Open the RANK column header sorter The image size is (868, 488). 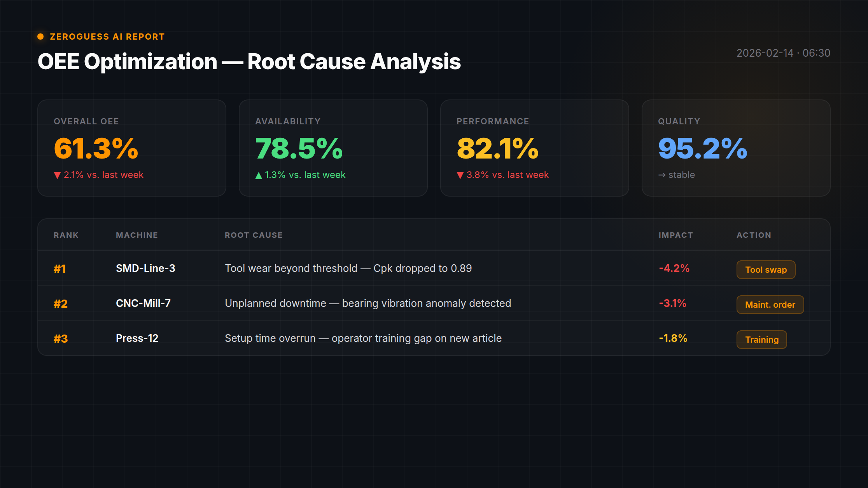66,235
